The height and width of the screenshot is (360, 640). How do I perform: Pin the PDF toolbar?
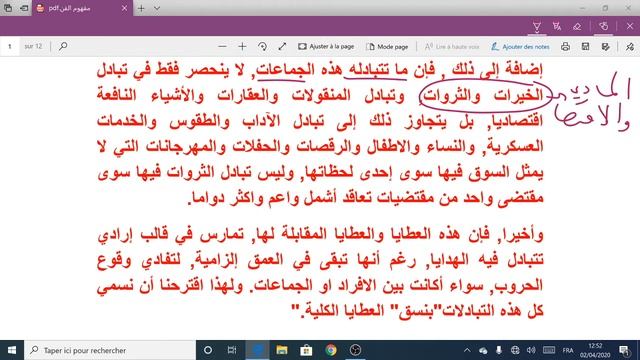[630, 47]
